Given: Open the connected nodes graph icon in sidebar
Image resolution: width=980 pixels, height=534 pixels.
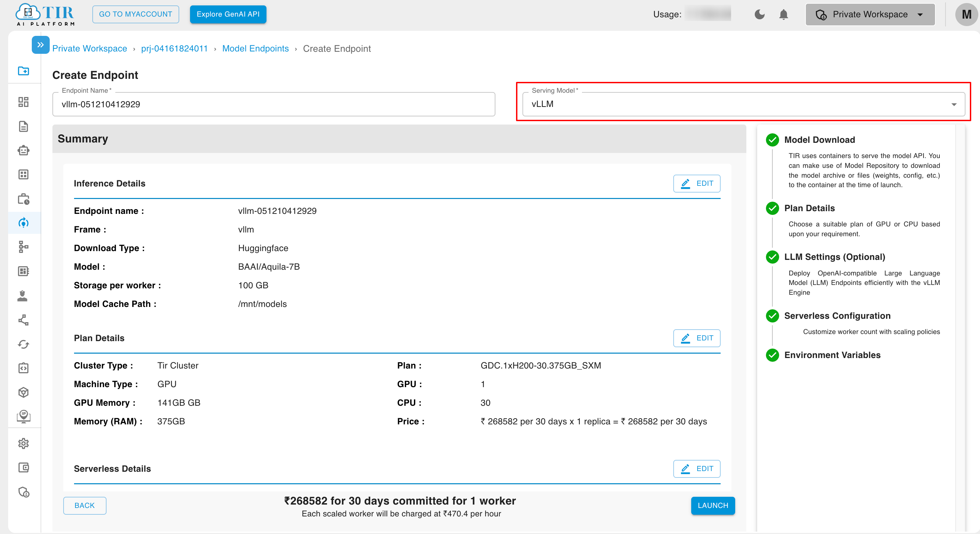Looking at the screenshot, I should coord(24,320).
